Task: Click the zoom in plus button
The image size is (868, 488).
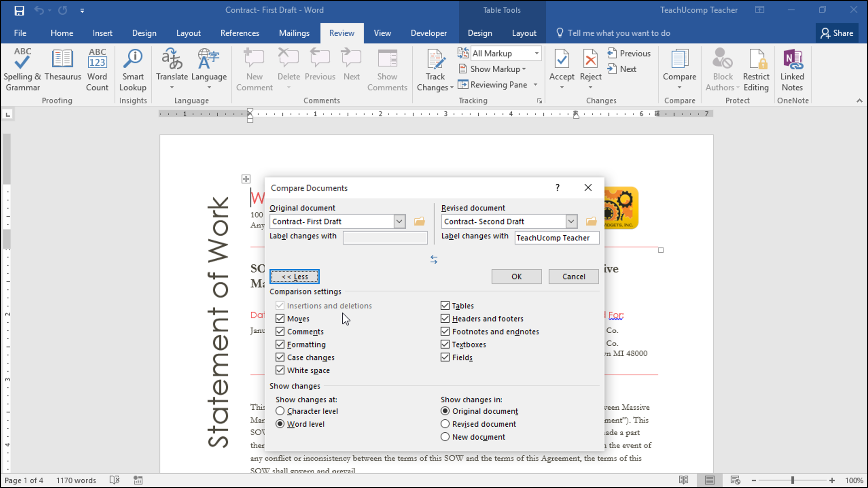Action: tap(832, 480)
